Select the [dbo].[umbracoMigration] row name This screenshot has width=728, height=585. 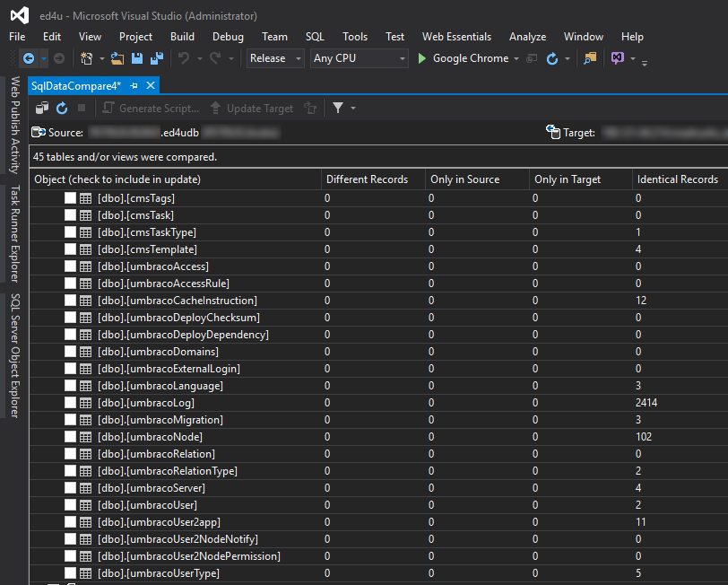tap(160, 420)
